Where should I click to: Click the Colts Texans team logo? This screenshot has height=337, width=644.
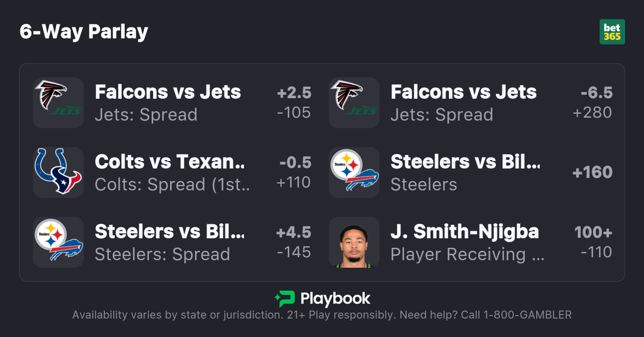point(58,172)
